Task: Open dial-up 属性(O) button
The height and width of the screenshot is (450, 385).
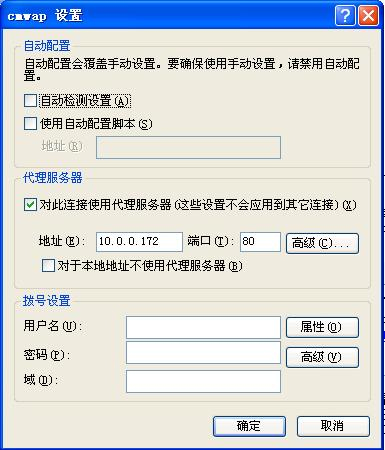Action: [x=322, y=327]
